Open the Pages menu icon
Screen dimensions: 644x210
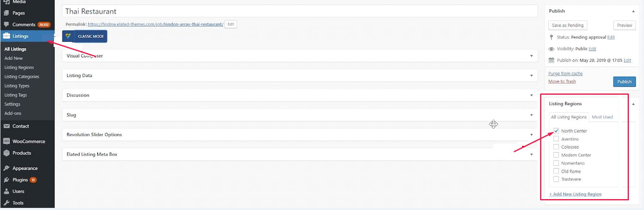pyautogui.click(x=6, y=13)
